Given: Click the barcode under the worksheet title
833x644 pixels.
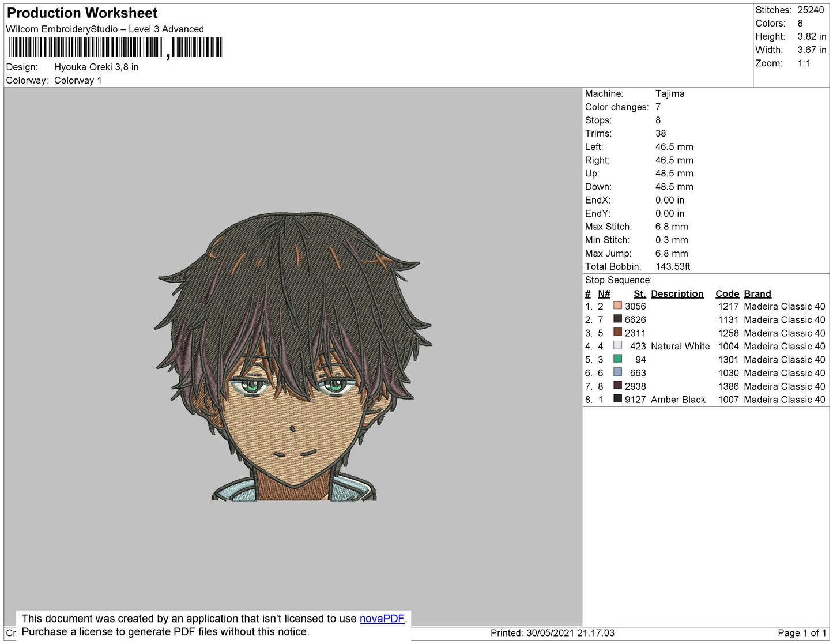Looking at the screenshot, I should [115, 47].
